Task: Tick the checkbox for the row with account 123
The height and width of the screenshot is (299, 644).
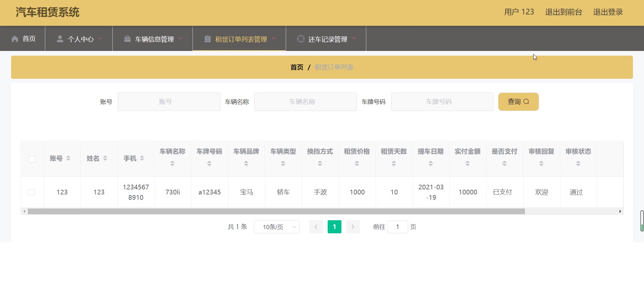Action: pos(31,192)
